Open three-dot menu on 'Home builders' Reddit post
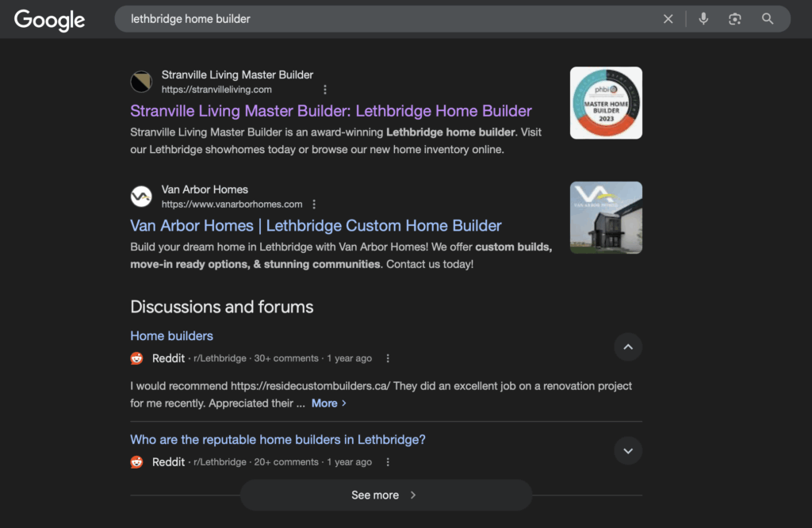The height and width of the screenshot is (528, 812). [x=388, y=358]
